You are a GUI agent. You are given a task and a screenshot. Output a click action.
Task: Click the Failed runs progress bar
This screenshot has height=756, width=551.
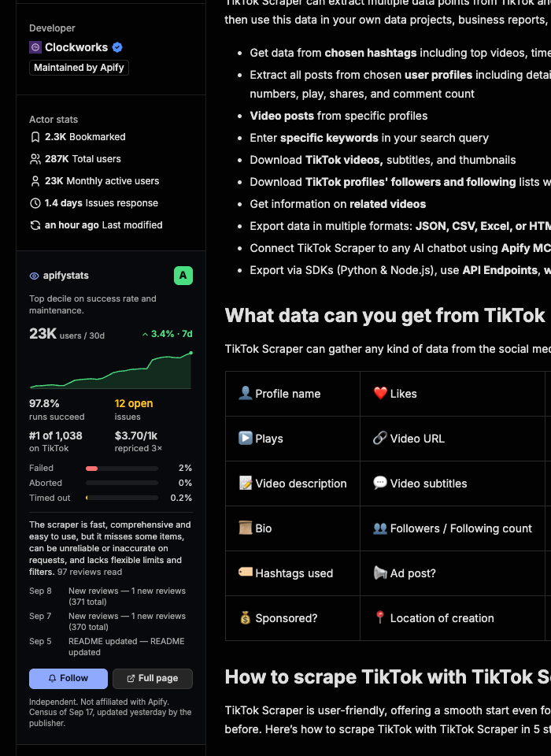[x=122, y=468]
